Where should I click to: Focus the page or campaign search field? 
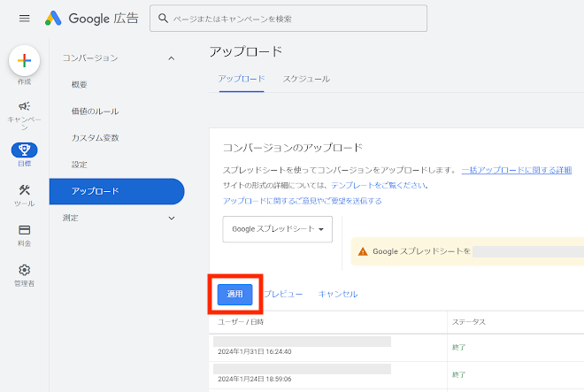[x=288, y=19]
